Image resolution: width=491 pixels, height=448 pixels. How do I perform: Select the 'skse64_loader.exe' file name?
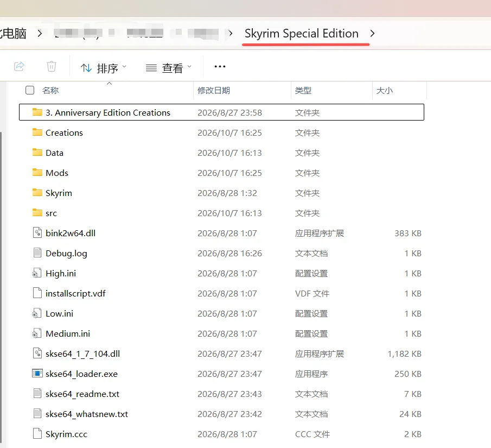82,374
